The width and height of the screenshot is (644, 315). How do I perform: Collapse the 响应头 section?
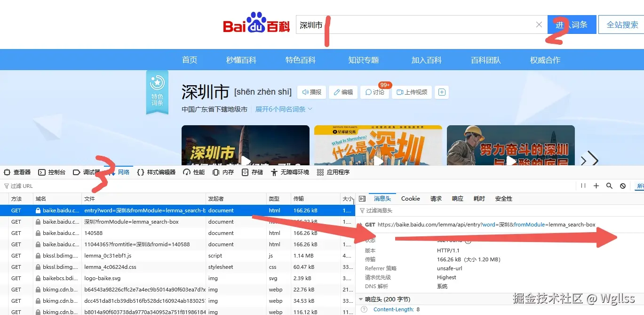point(361,299)
